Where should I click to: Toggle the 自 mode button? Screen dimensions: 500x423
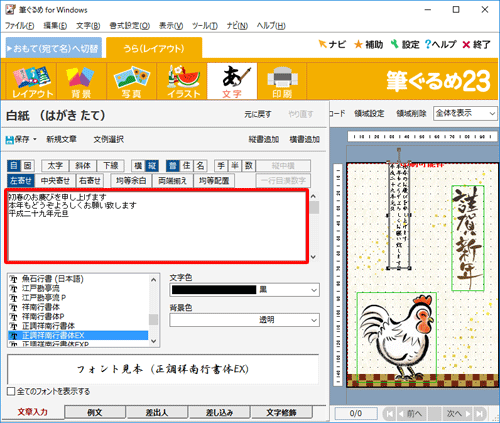click(14, 166)
